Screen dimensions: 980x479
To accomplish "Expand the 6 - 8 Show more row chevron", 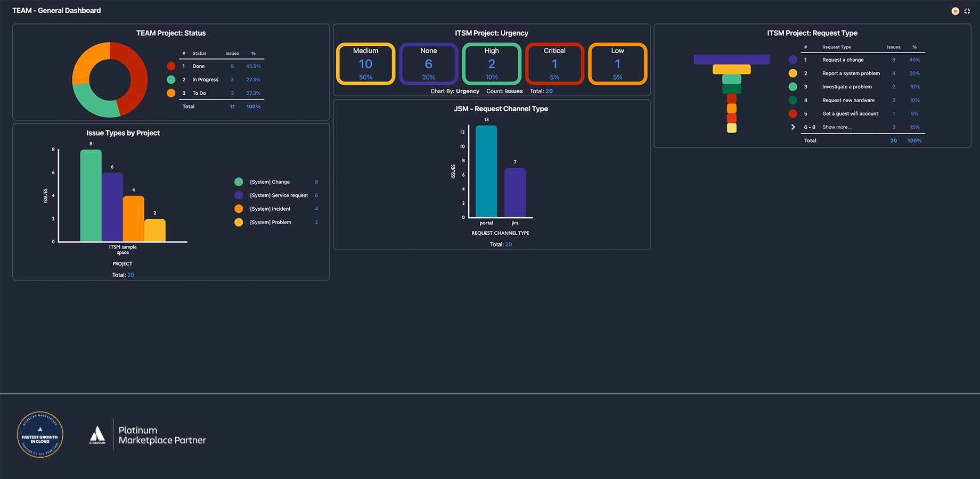I will [x=793, y=127].
